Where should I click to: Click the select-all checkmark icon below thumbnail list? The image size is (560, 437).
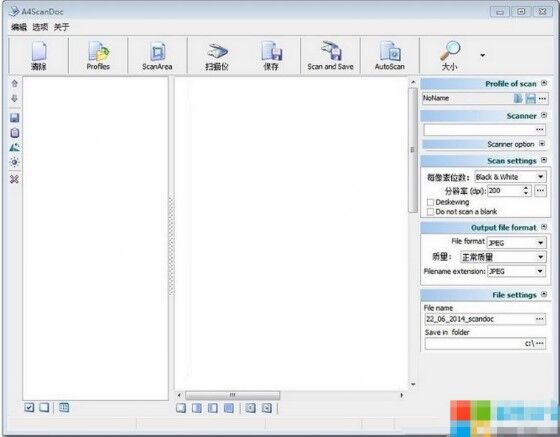coord(29,407)
